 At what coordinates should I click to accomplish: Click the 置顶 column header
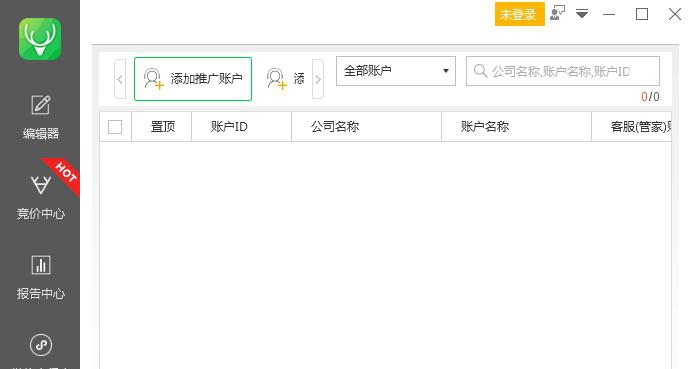point(163,127)
